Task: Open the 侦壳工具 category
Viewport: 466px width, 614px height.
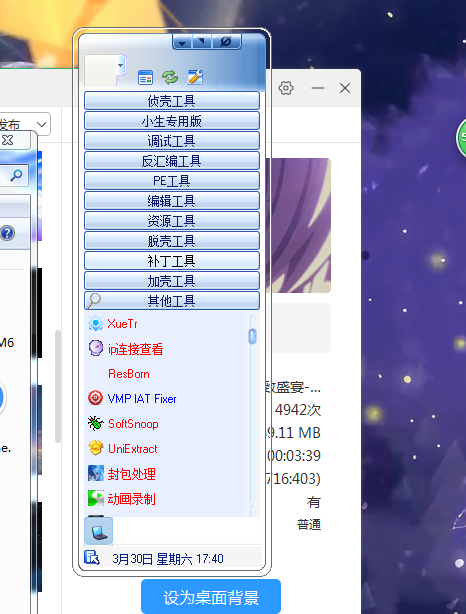Action: tap(172, 101)
